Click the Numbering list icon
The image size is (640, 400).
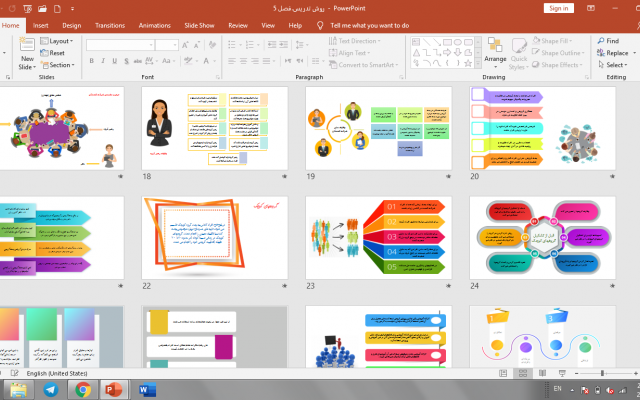(x=252, y=44)
